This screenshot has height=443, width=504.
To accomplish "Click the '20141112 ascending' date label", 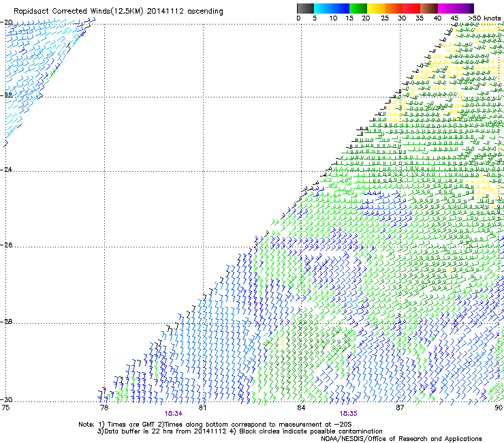I will point(185,12).
